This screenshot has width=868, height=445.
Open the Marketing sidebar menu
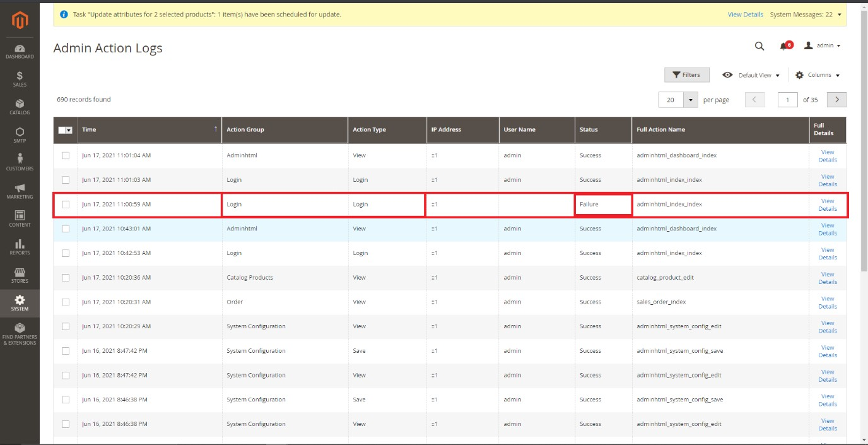pyautogui.click(x=20, y=191)
